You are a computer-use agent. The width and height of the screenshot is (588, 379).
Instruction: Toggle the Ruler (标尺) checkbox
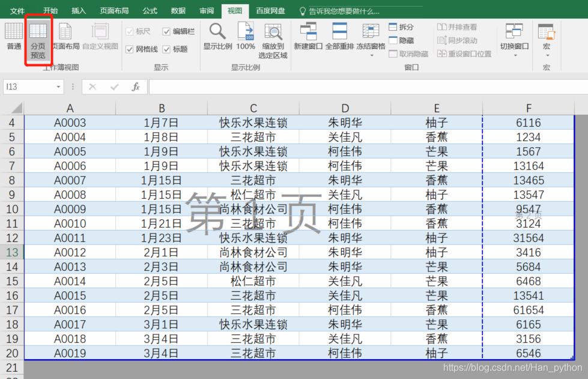coord(138,31)
